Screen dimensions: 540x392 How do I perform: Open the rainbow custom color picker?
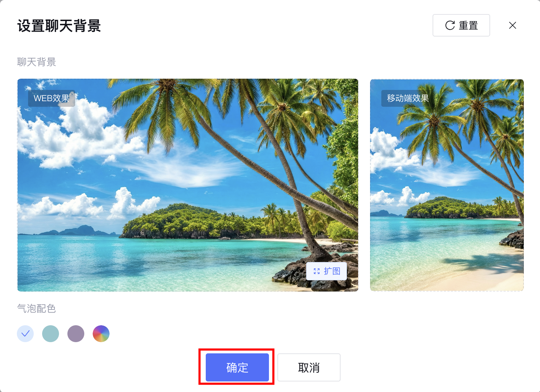[101, 334]
